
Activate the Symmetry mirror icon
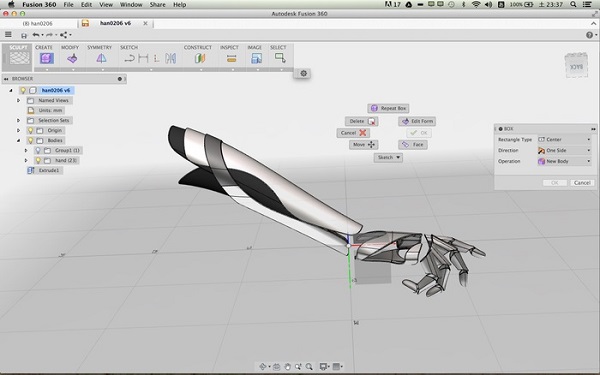click(x=101, y=59)
